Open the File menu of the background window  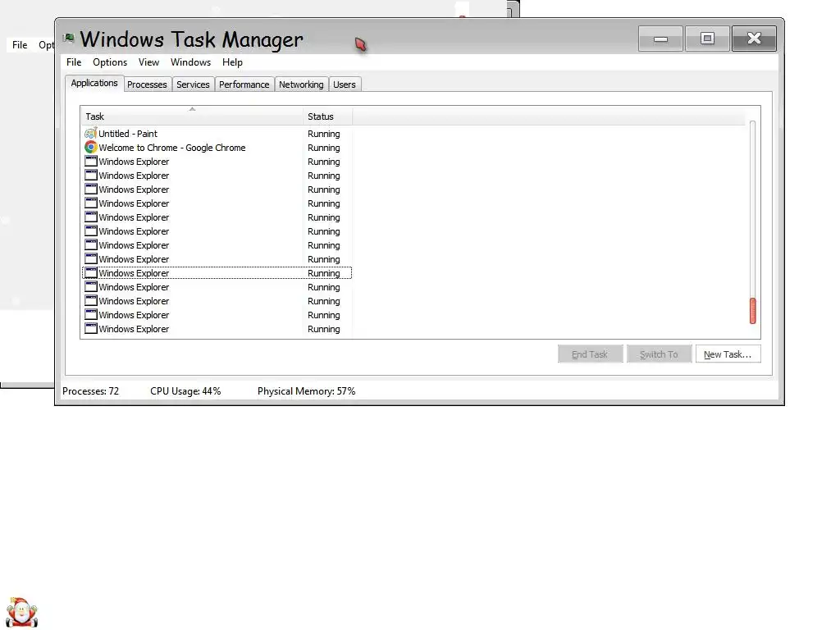click(20, 45)
